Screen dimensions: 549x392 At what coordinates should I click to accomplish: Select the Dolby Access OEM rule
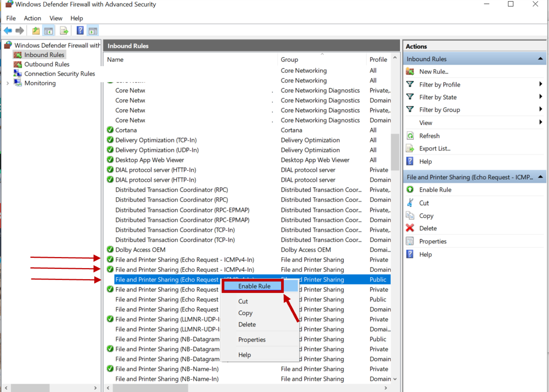coord(248,250)
